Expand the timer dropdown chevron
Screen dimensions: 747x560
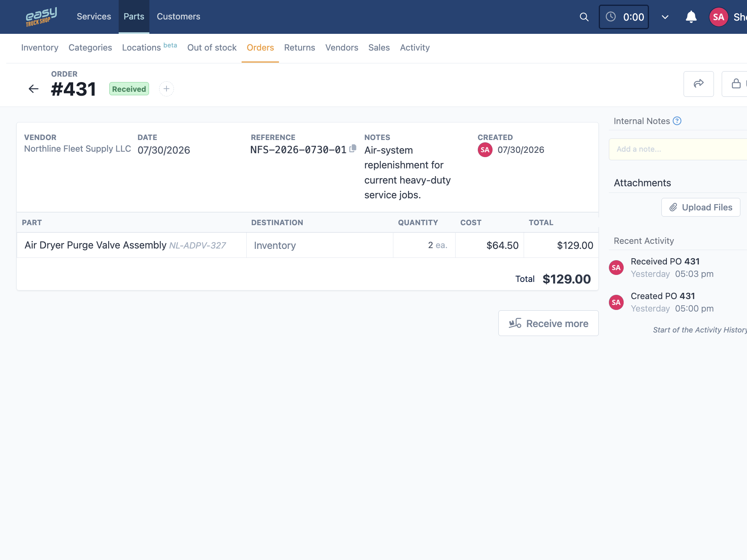[x=665, y=17]
